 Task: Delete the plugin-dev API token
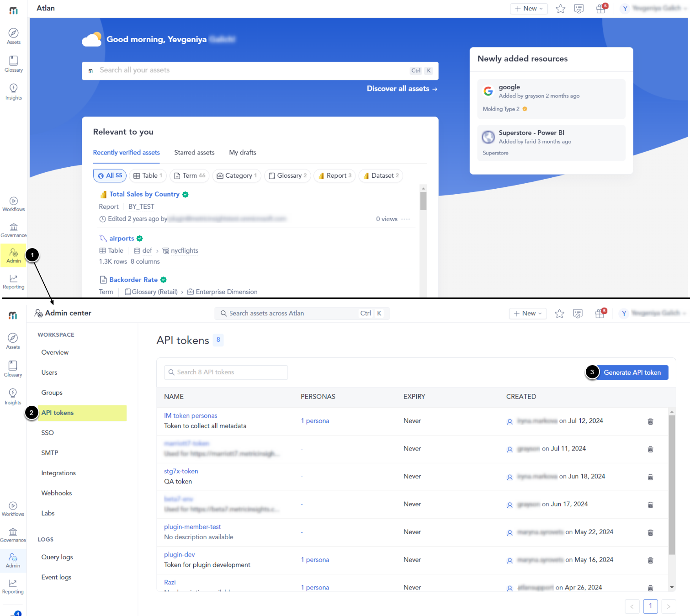point(650,561)
